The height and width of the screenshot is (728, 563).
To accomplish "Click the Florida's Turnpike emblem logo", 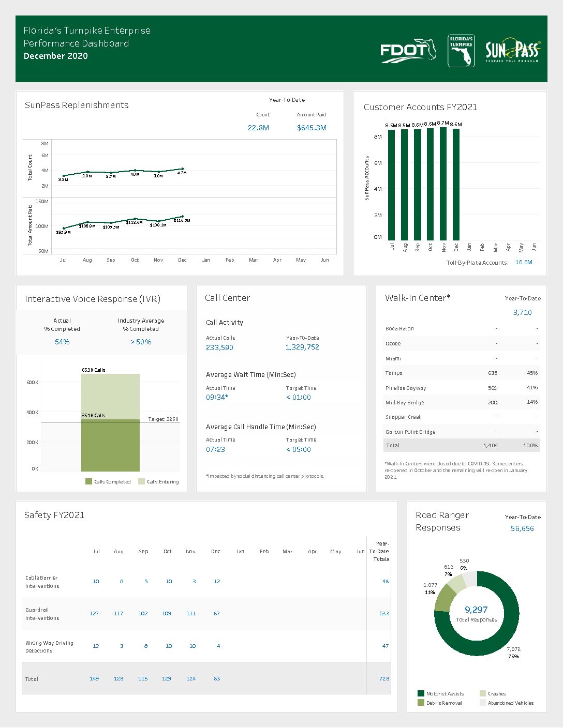I will tap(461, 51).
